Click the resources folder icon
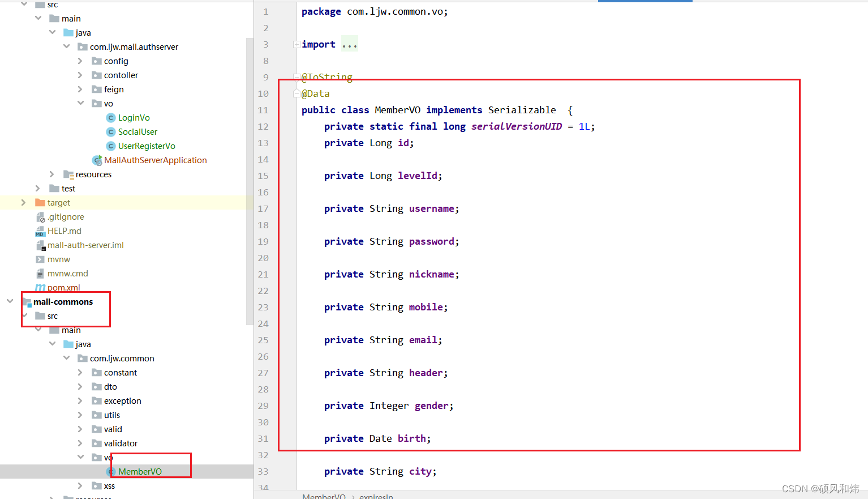 click(68, 174)
